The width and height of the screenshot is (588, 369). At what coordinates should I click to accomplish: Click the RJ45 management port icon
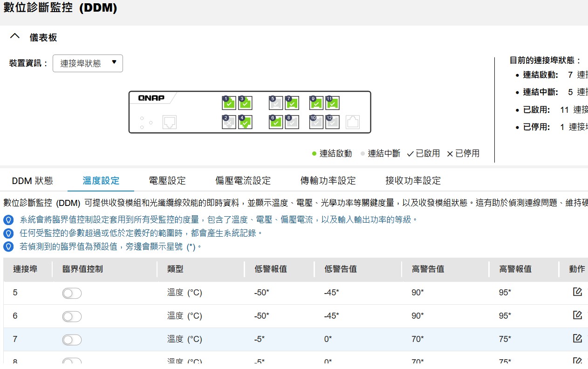pyautogui.click(x=170, y=123)
